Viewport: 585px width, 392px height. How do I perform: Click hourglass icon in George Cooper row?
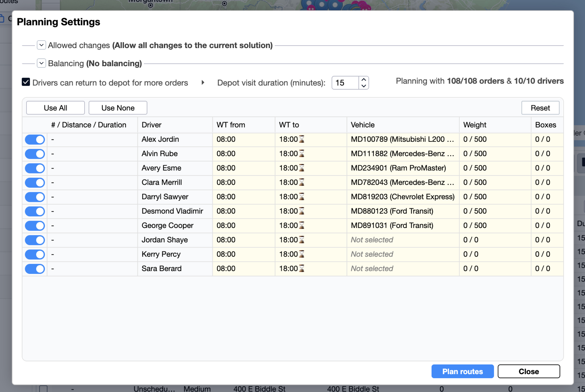(x=302, y=225)
